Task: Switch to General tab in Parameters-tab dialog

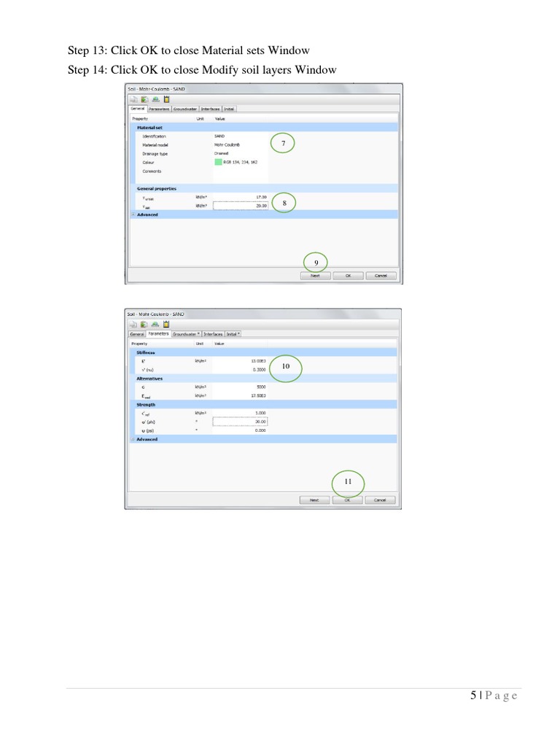Action: (x=137, y=334)
